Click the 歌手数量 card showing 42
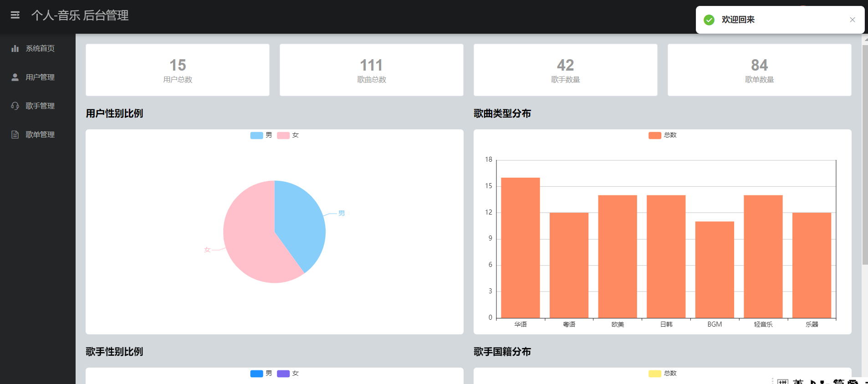868x384 pixels. (566, 70)
